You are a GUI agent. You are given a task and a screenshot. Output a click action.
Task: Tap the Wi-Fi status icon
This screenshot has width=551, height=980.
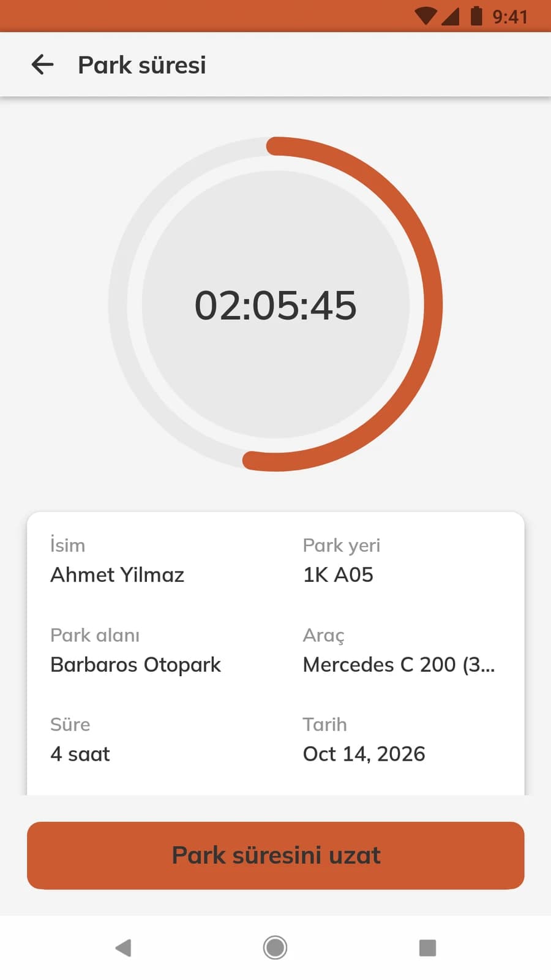click(426, 16)
